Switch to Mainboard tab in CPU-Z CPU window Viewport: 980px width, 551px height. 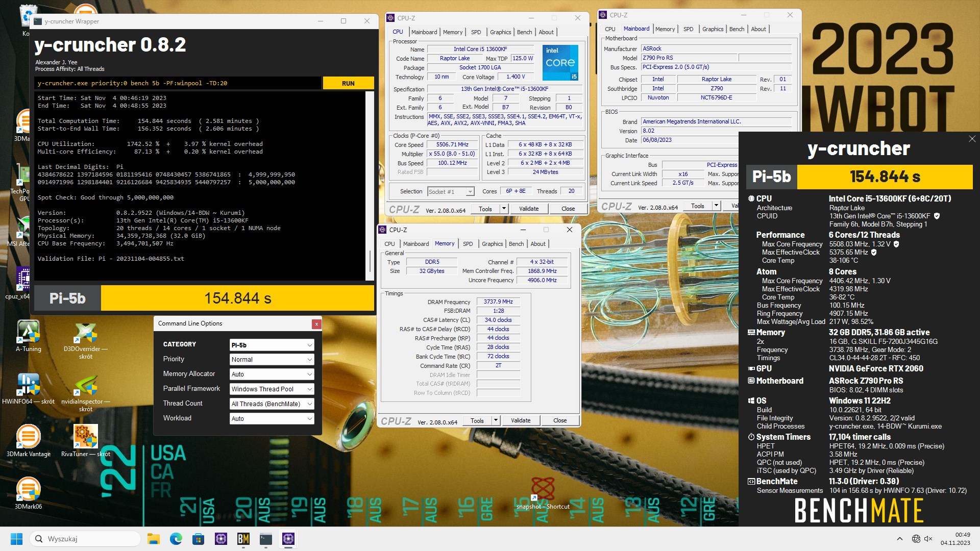[x=424, y=32]
